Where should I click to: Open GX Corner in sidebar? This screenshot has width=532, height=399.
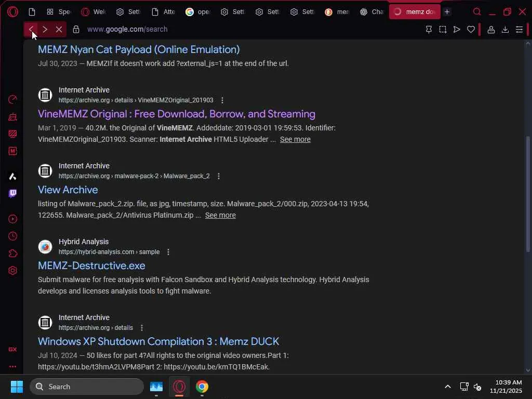(x=12, y=349)
